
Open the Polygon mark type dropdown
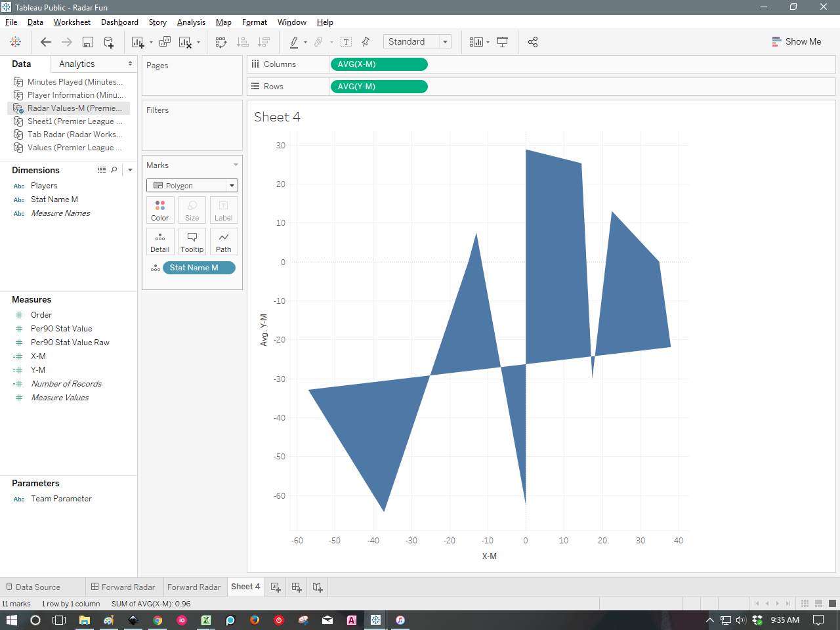232,185
